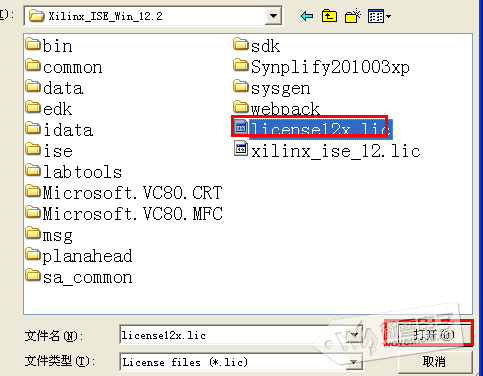Viewport: 483px width, 376px height.
Task: Click the Microsoft.VC80.MFC folder name
Action: pos(132,214)
